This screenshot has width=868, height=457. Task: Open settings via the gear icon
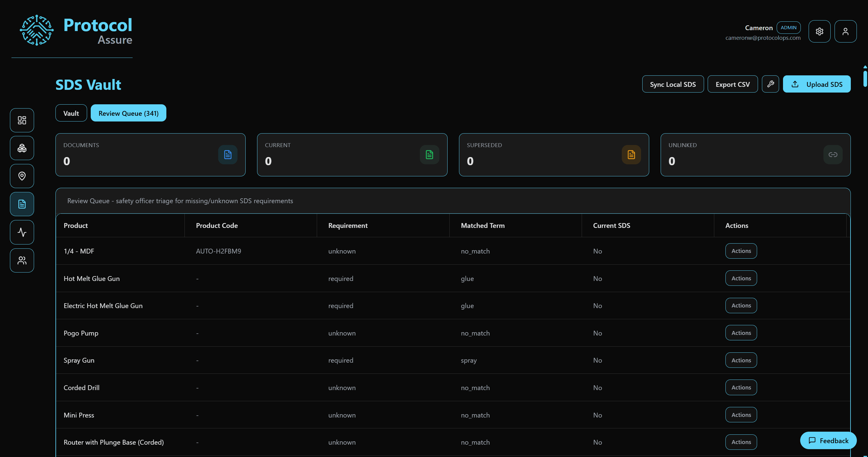[x=819, y=31]
